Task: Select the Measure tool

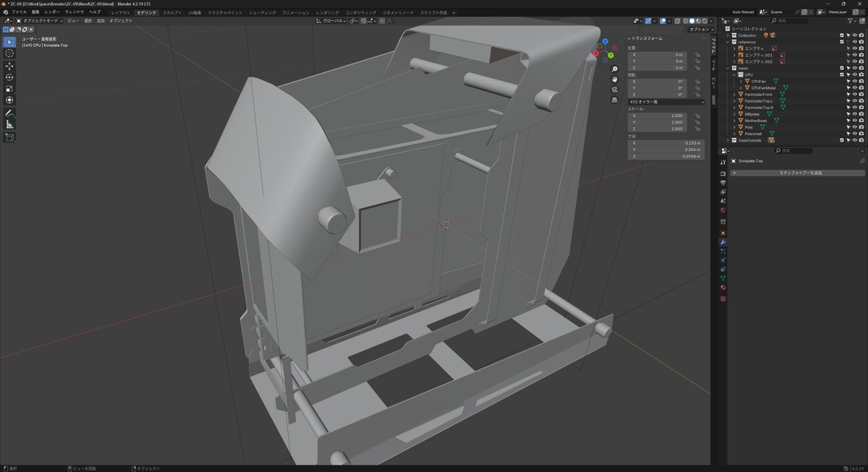Action: pos(9,124)
